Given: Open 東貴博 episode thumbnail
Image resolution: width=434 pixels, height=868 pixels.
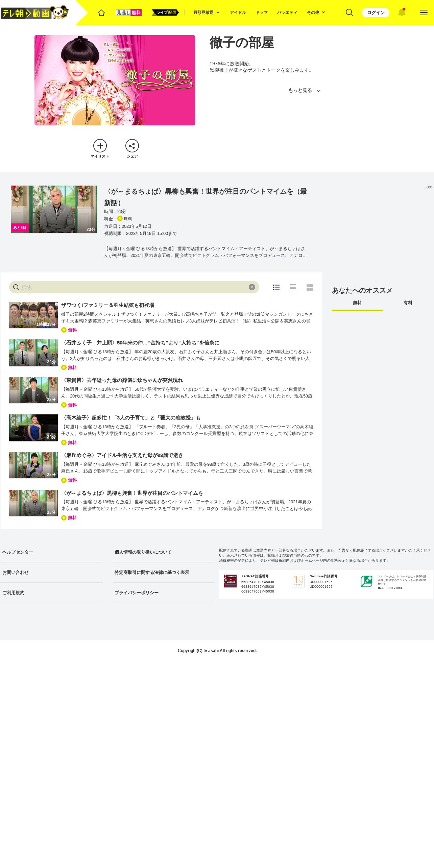Looking at the screenshot, I should pos(33,390).
